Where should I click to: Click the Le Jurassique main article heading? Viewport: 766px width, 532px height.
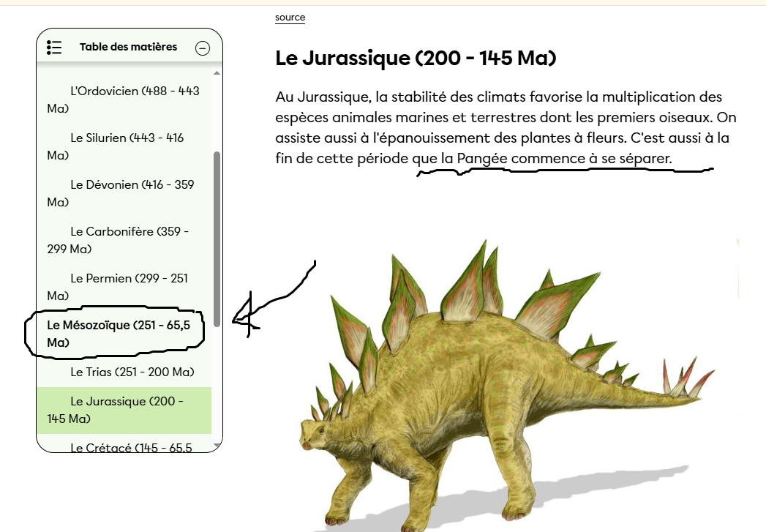416,59
